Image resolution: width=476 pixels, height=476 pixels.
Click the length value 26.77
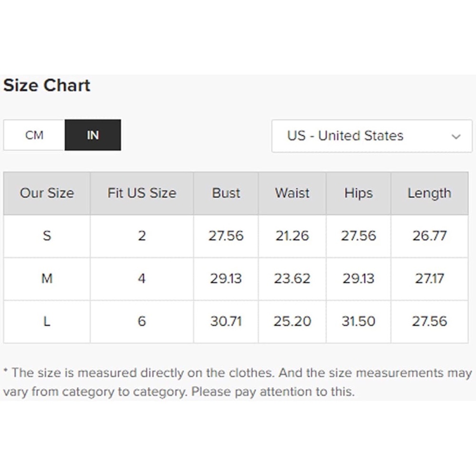coord(429,236)
